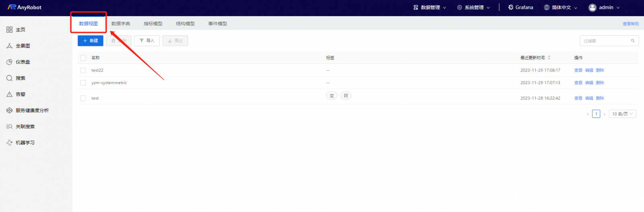Click 删除 for yzm-systemmetric row

[x=600, y=82]
